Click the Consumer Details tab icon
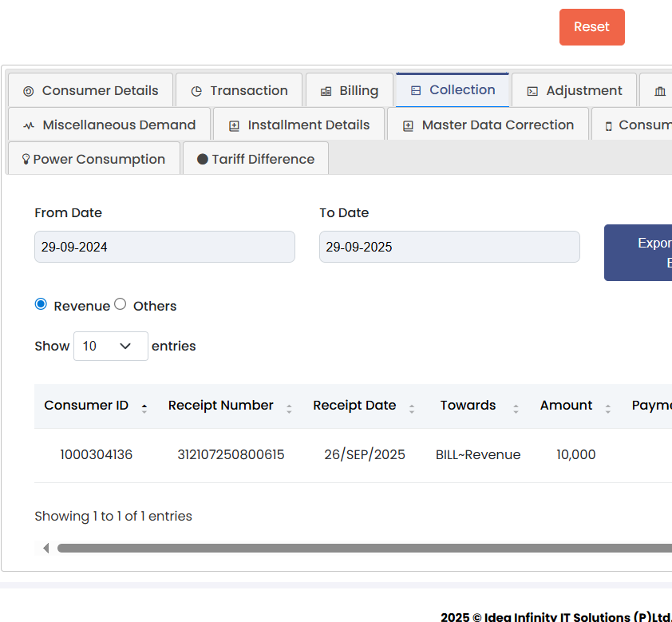This screenshot has height=622, width=672. pos(29,91)
